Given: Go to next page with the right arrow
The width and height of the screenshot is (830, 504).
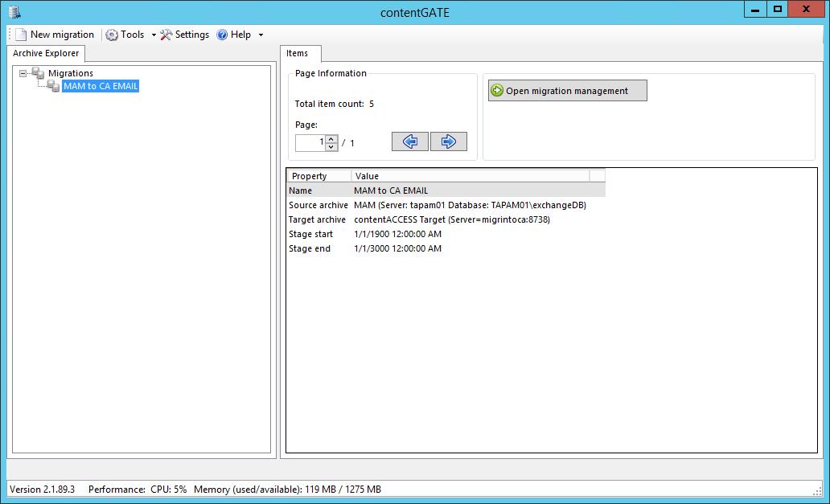Looking at the screenshot, I should (449, 141).
